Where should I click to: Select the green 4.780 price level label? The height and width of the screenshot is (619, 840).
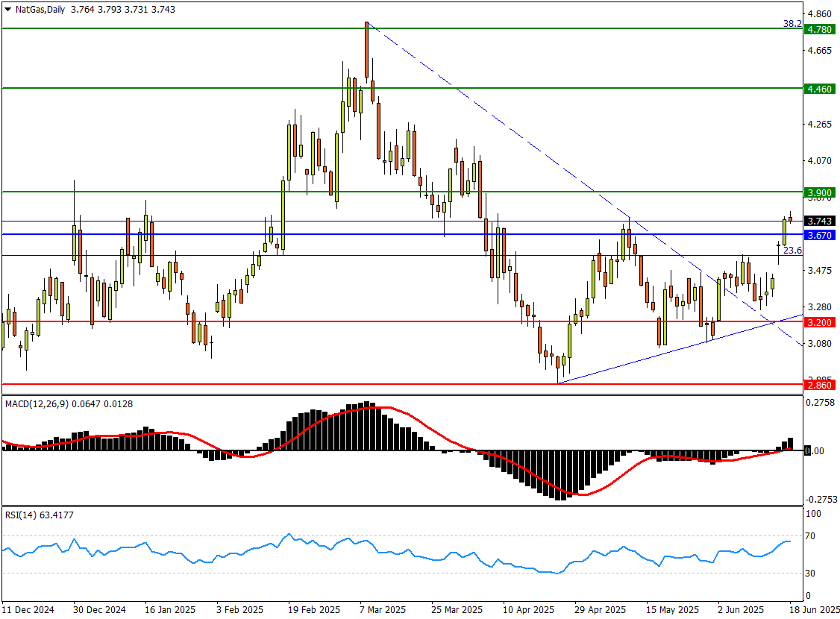coord(819,29)
